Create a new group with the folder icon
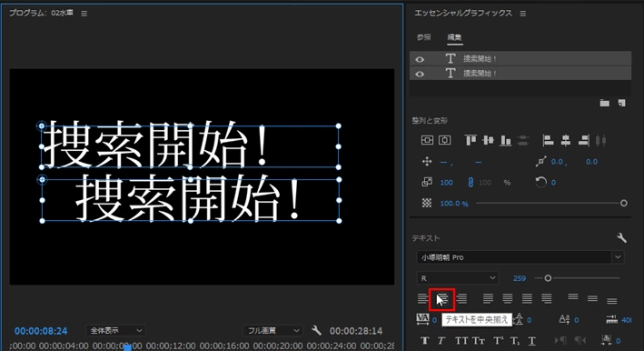Screen dimensions: 644x351 click(605, 103)
